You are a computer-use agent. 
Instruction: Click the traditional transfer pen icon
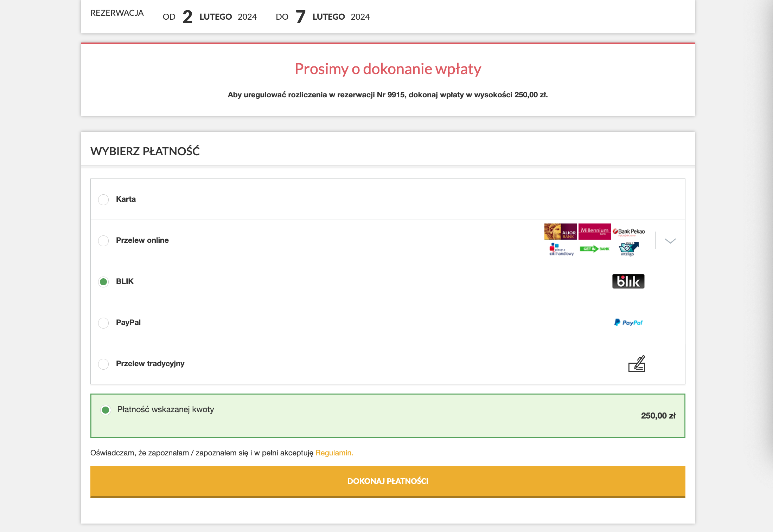click(x=637, y=364)
